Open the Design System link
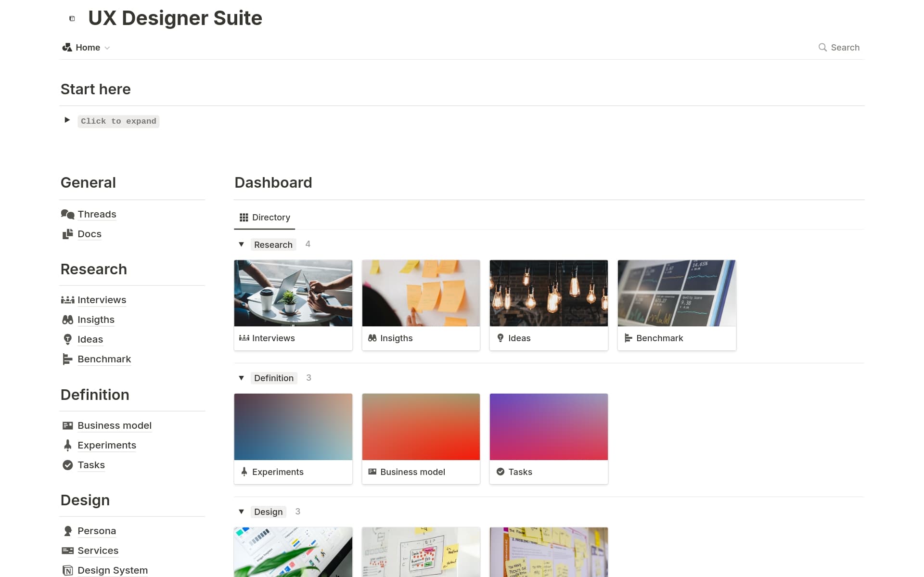Image resolution: width=924 pixels, height=577 pixels. click(x=113, y=570)
